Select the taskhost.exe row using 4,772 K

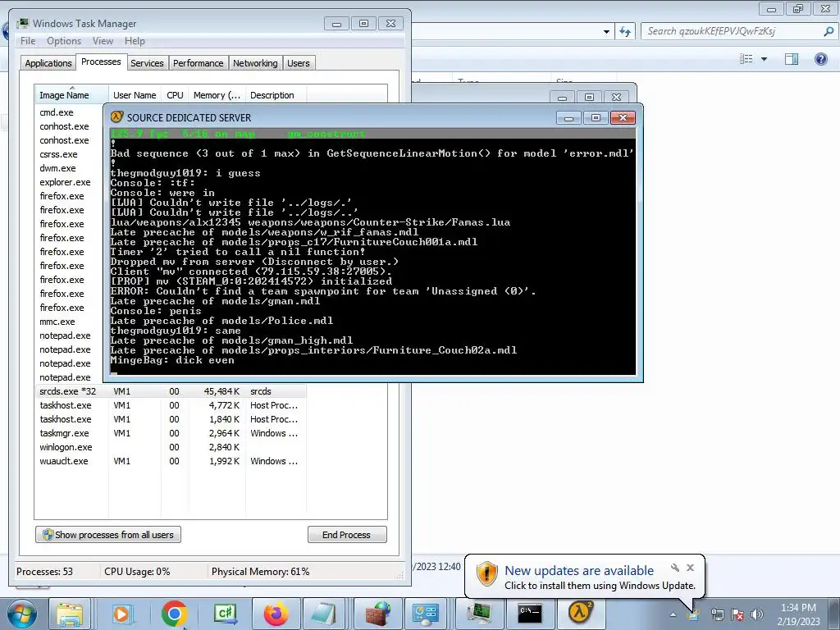pos(171,405)
